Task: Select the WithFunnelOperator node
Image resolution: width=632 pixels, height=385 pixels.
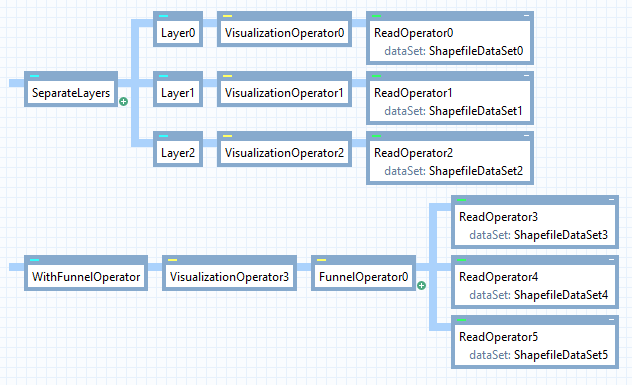Action: 86,273
